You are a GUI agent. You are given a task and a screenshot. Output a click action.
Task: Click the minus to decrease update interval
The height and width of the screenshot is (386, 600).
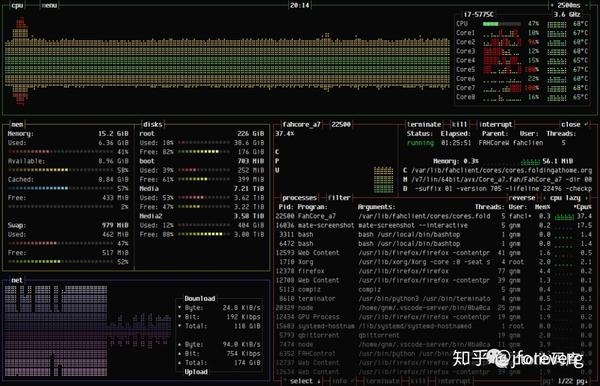click(x=588, y=5)
